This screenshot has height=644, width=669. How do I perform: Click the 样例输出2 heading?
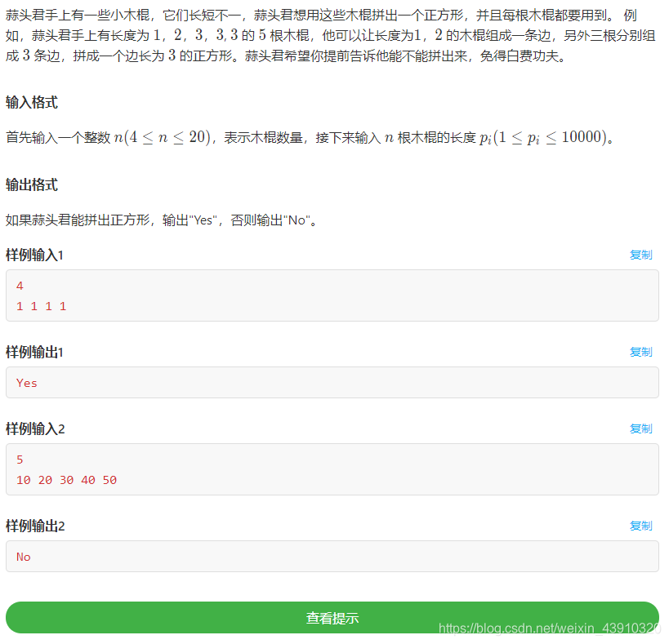35,526
